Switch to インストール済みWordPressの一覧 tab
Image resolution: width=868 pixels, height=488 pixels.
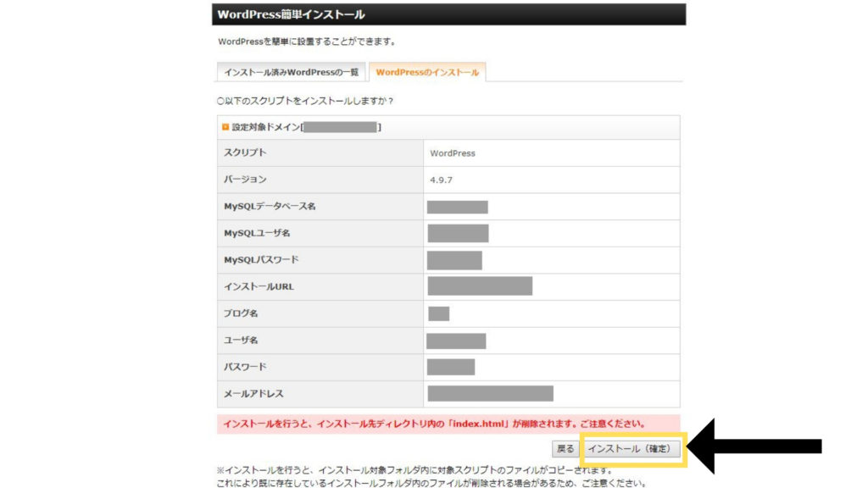[x=292, y=72]
